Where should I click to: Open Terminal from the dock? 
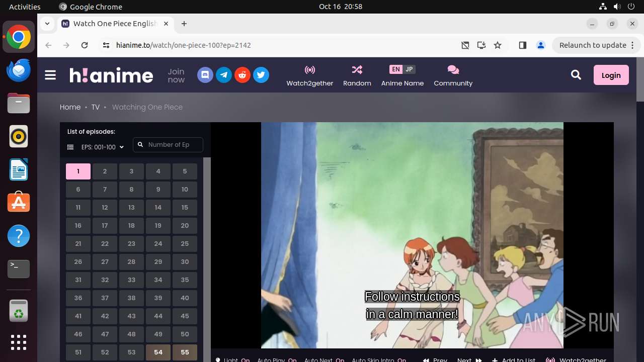tap(19, 269)
